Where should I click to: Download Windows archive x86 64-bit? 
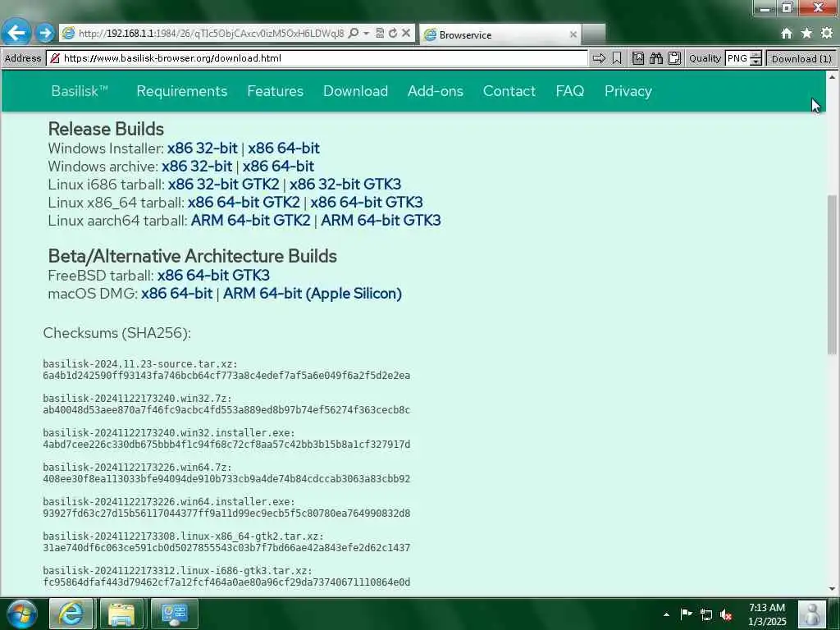pyautogui.click(x=278, y=167)
